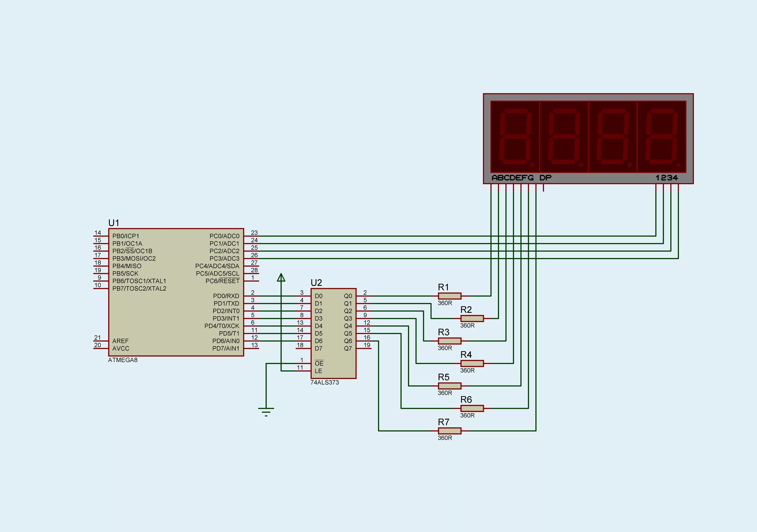Viewport: 757px width, 532px height.
Task: Click the AVCC pin label
Action: pos(121,348)
